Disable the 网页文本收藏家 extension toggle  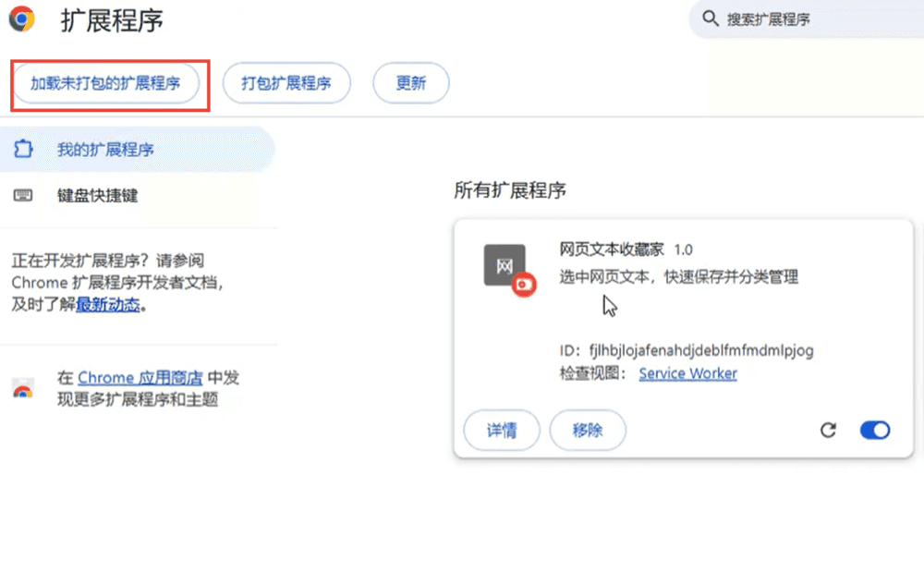coord(874,430)
